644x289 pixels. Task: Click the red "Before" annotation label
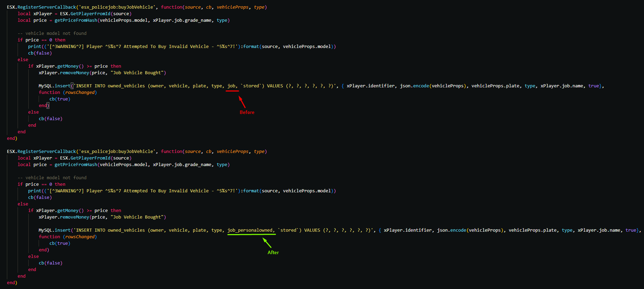pos(247,112)
